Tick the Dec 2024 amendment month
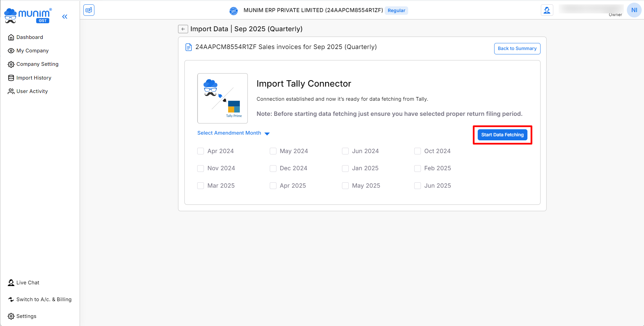Screen dimensions: 644x326 click(273, 169)
